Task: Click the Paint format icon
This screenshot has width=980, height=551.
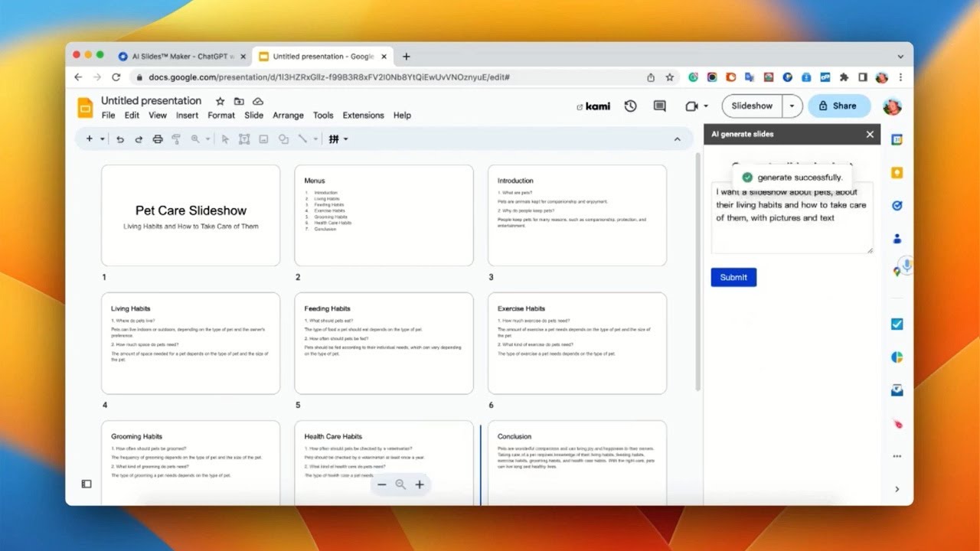Action: (x=176, y=139)
